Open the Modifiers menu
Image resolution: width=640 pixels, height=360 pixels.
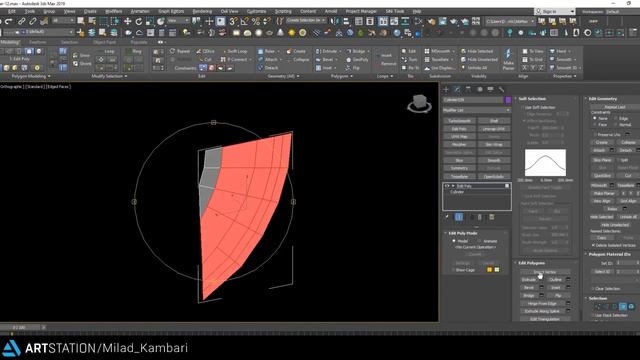(113, 11)
